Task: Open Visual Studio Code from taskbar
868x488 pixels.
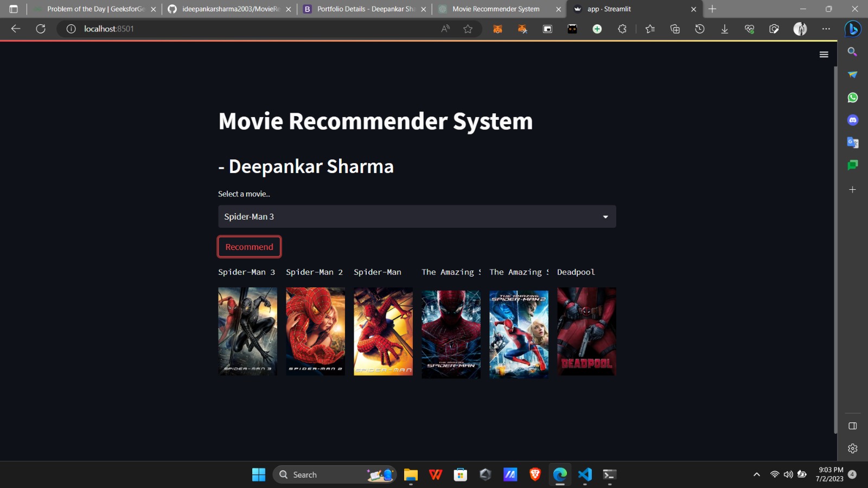Action: click(x=585, y=474)
